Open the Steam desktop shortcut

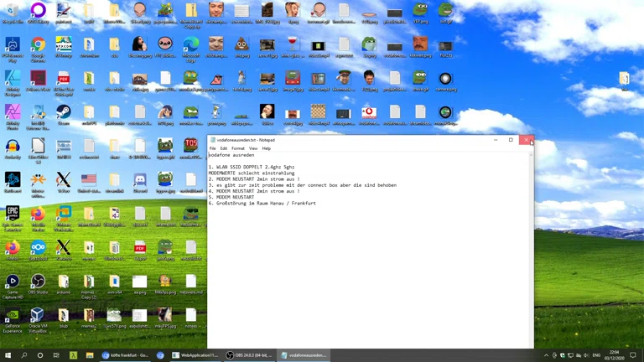pos(63,113)
